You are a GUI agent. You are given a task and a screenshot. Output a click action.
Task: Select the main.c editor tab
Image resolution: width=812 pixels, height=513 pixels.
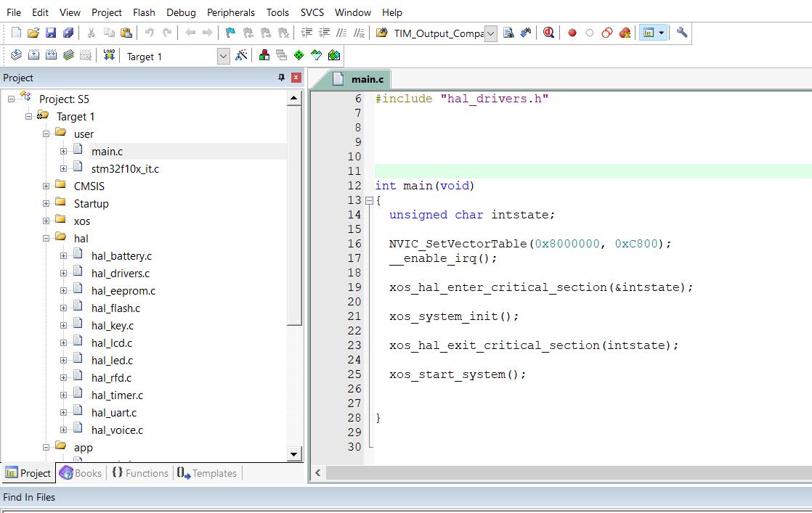[x=359, y=79]
